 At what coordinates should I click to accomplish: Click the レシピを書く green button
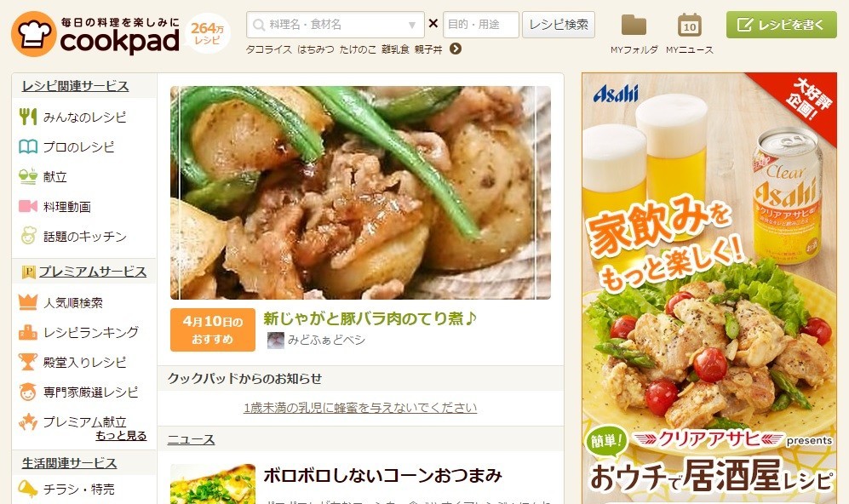(782, 25)
